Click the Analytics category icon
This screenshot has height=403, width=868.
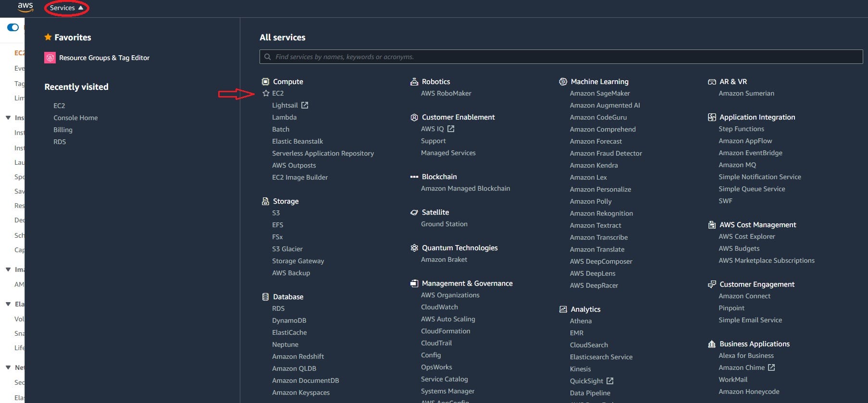(563, 309)
